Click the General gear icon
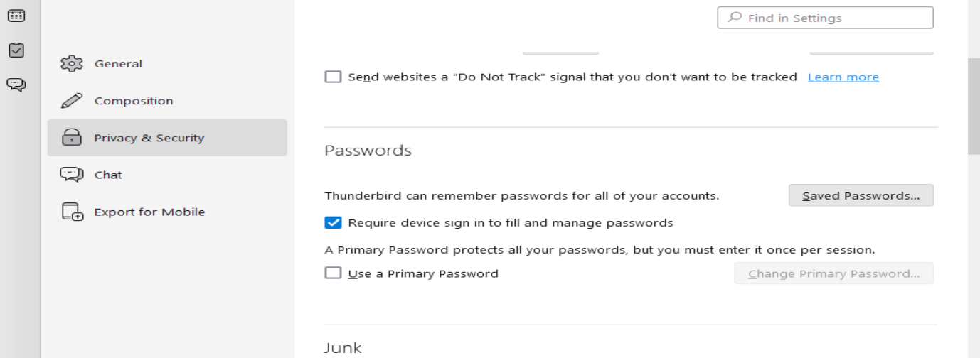Viewport: 980px width, 358px height. 72,64
